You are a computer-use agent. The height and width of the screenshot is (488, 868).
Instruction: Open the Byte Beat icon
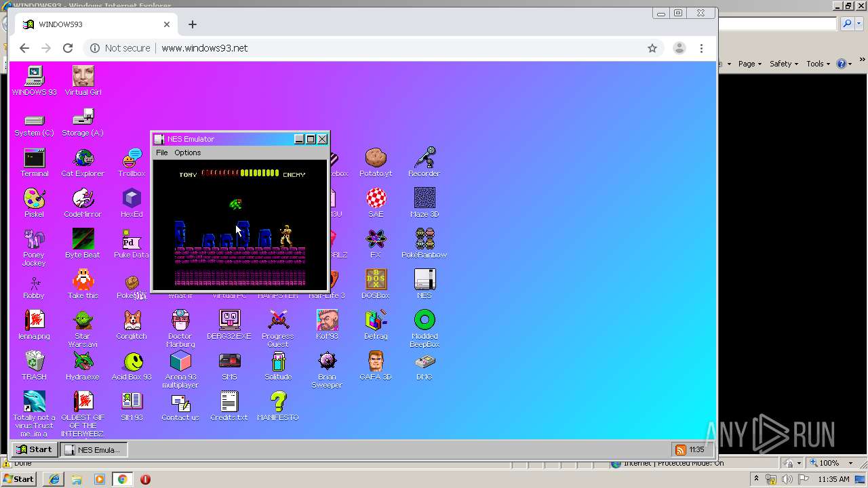point(83,243)
